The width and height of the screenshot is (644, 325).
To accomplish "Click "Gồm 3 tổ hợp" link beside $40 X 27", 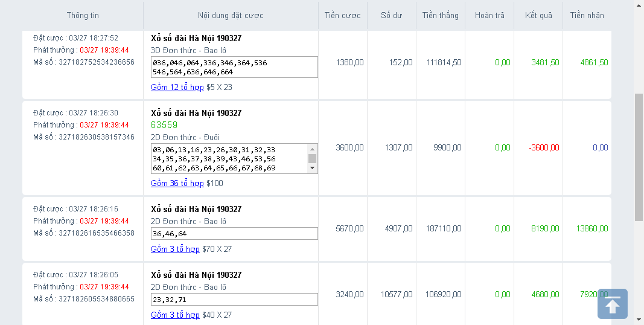I will tap(175, 315).
